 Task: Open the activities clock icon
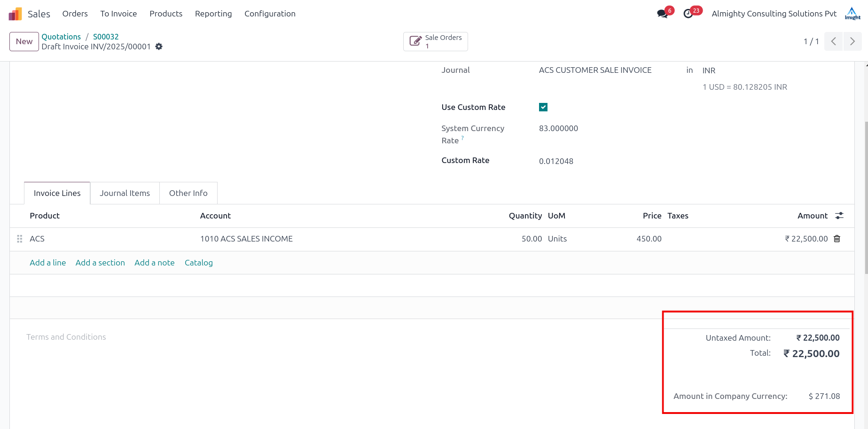688,14
